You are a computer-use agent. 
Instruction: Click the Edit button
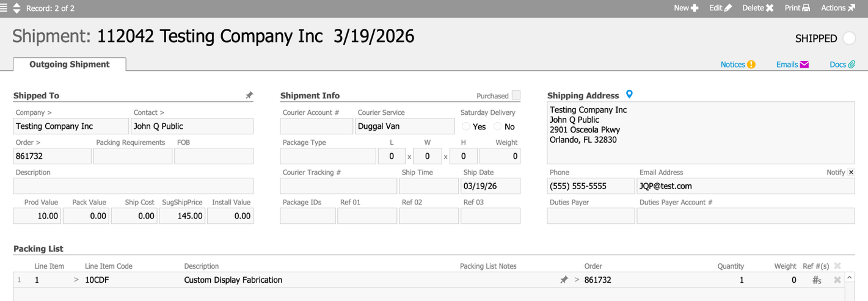click(720, 8)
